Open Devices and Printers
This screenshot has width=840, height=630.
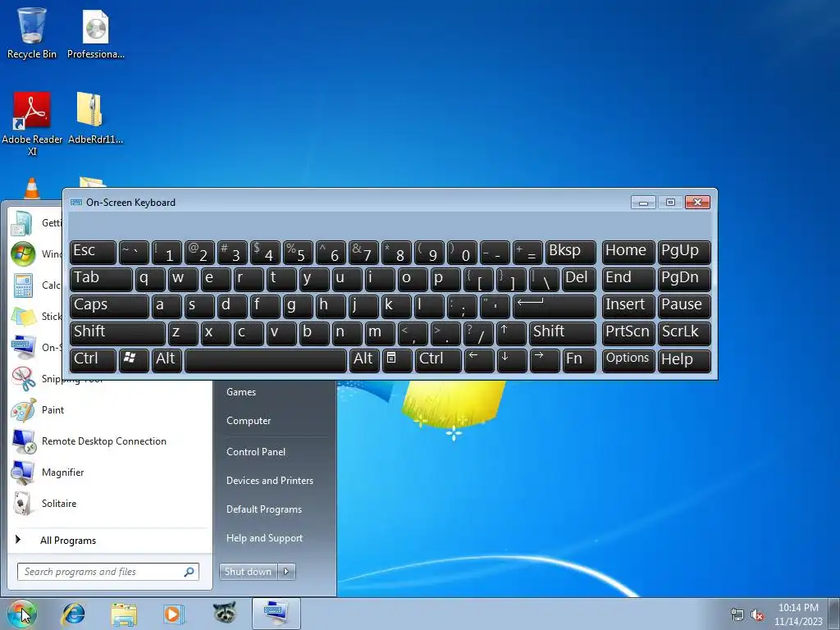click(270, 481)
